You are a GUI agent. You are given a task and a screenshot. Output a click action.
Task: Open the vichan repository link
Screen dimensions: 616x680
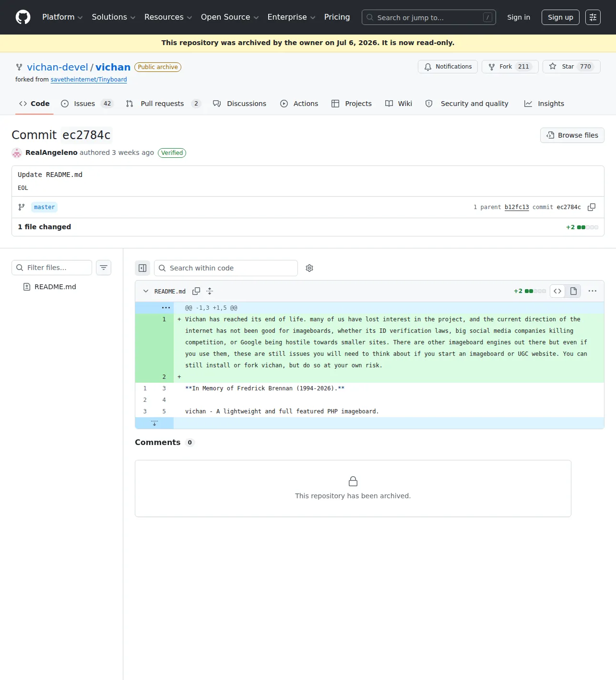point(113,67)
